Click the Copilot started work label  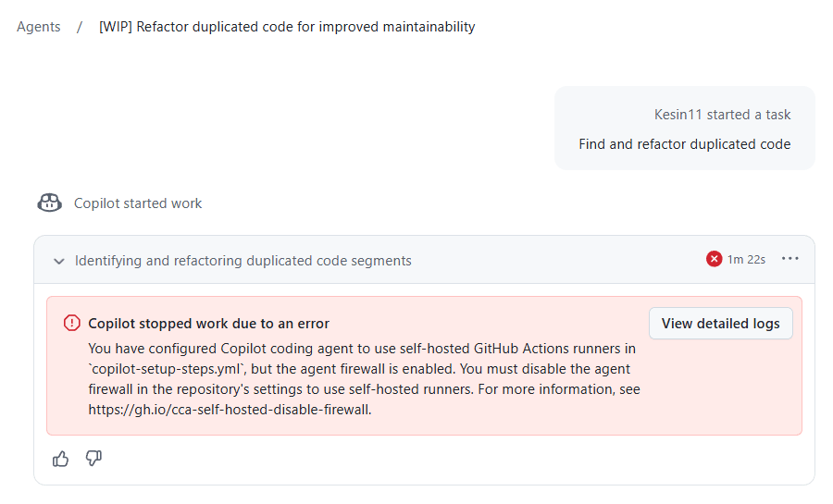click(138, 203)
